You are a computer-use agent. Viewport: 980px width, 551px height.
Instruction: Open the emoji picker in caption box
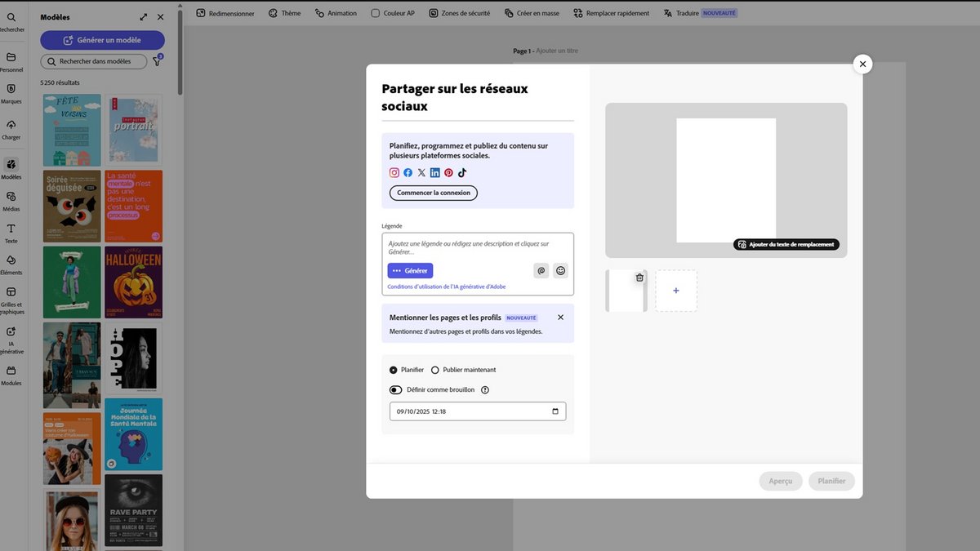[560, 270]
